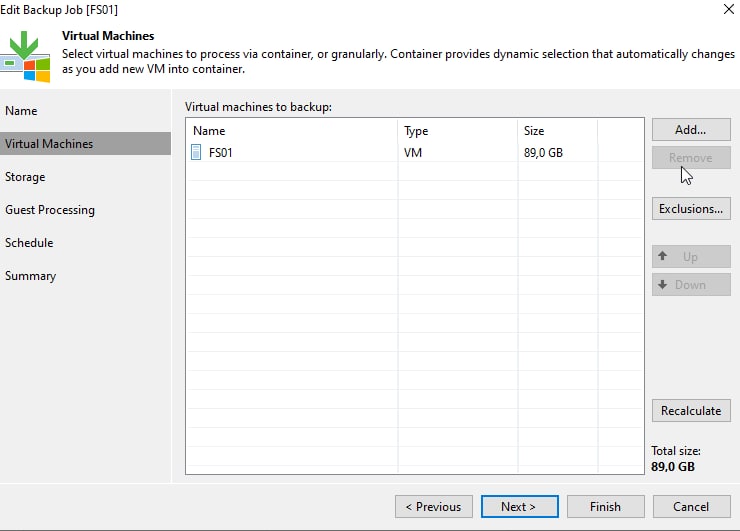Click the FS01 VM icon in list
This screenshot has height=531, width=740.
point(196,153)
